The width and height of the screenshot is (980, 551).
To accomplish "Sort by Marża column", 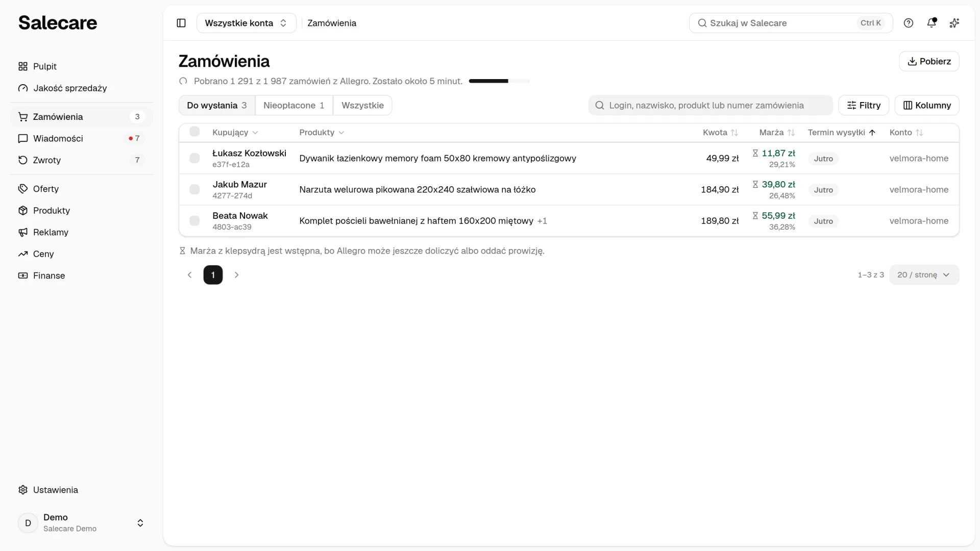I will 777,133.
